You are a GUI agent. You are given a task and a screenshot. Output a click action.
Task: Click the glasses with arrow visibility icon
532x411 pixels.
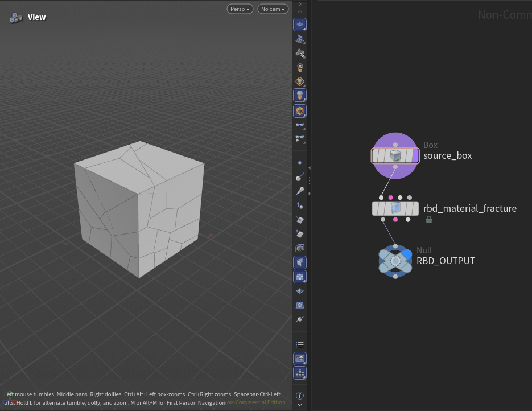300,139
